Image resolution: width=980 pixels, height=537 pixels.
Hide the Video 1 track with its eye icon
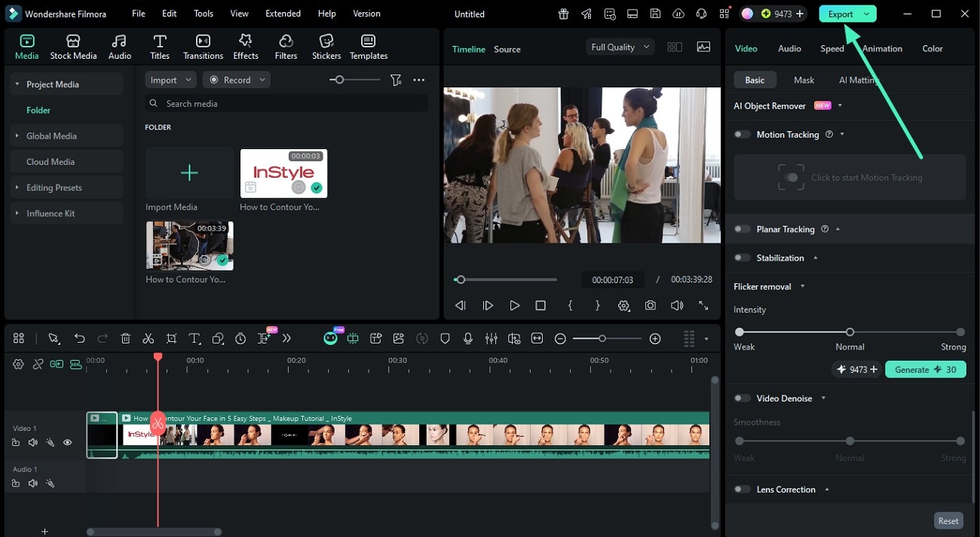pos(67,442)
